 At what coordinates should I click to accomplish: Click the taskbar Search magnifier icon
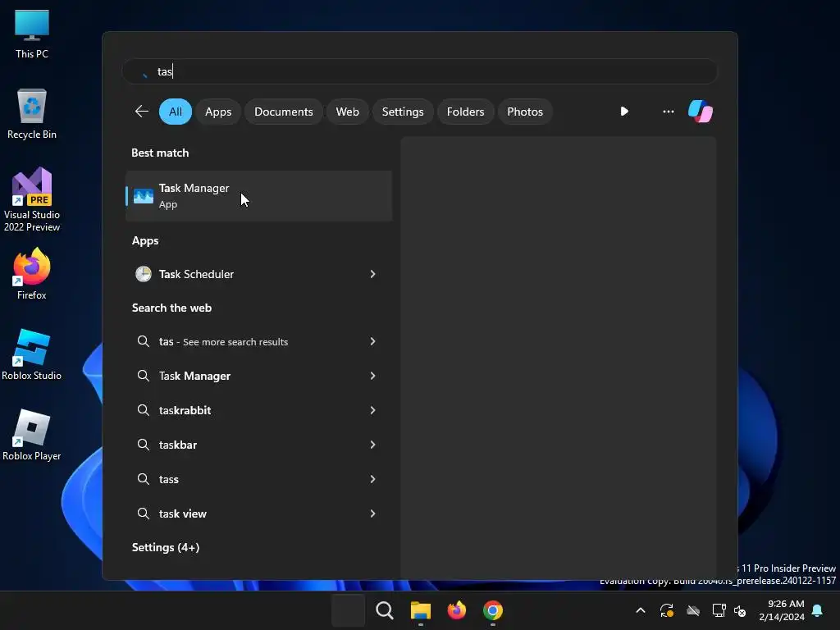[x=385, y=610]
